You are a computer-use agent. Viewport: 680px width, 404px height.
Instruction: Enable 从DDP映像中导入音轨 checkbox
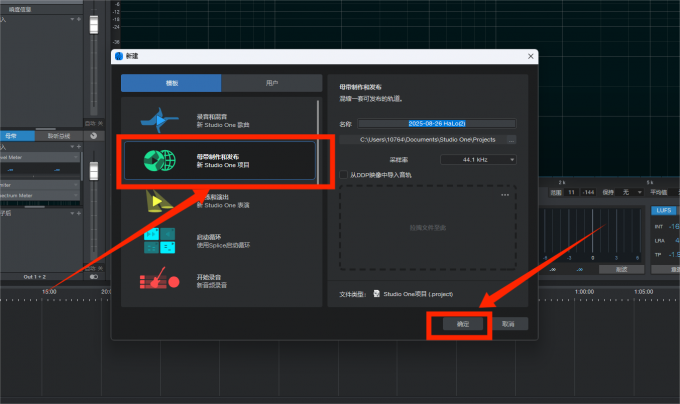[343, 174]
